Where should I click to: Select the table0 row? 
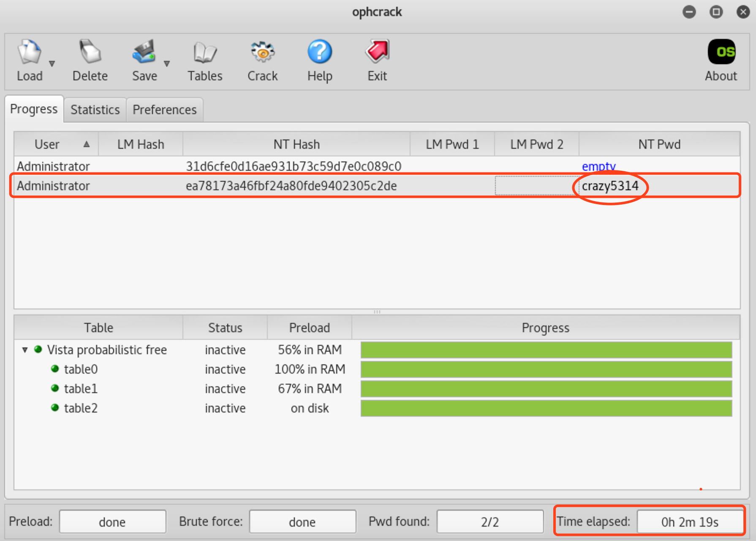(x=377, y=369)
